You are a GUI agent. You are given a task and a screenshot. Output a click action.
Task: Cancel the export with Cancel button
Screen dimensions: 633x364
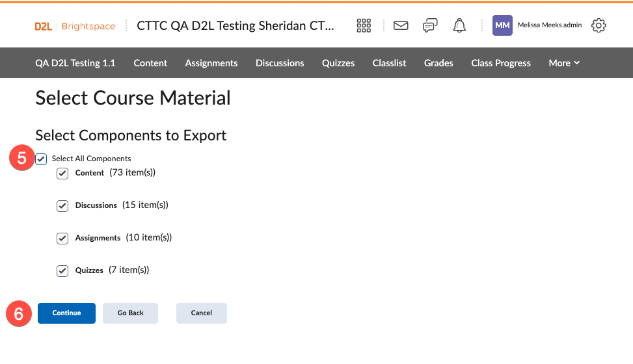(x=202, y=313)
